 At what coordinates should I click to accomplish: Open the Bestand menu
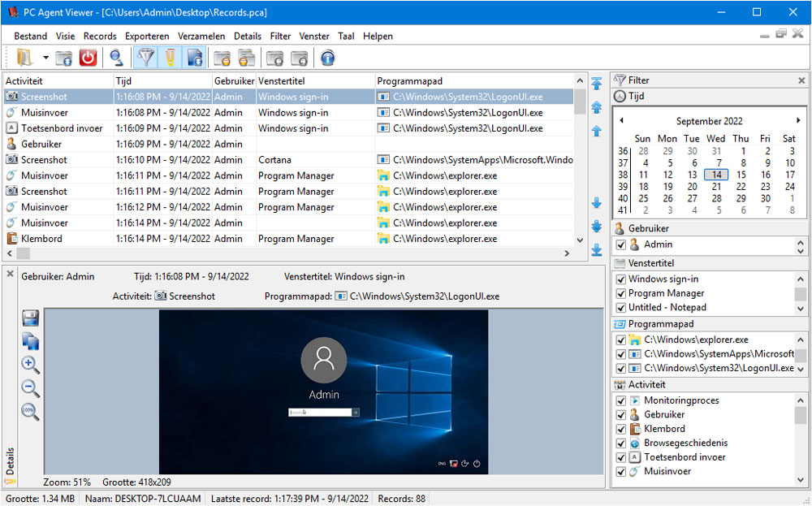point(31,37)
